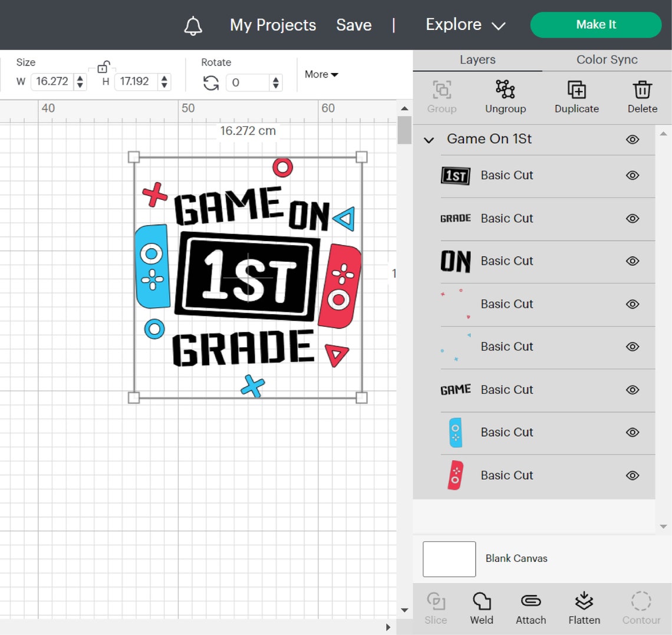Expand the Explore menu
This screenshot has height=635, width=672.
465,25
